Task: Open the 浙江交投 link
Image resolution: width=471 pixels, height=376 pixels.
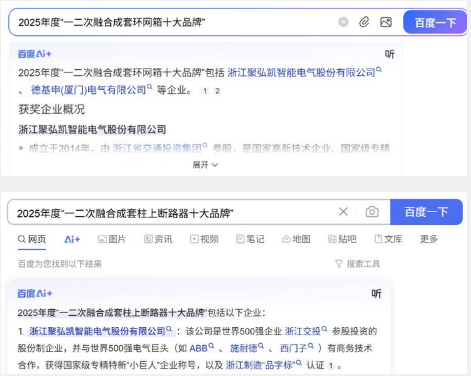Action: click(x=306, y=331)
